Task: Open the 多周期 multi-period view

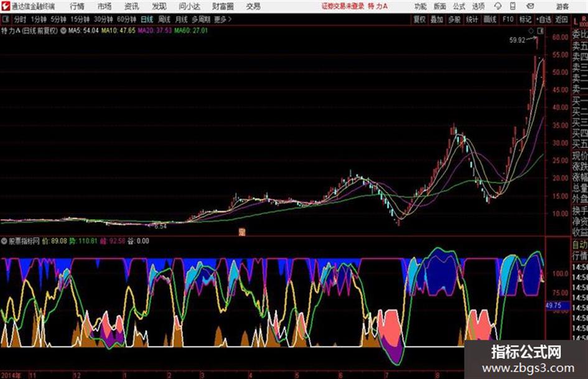Action: coord(201,19)
